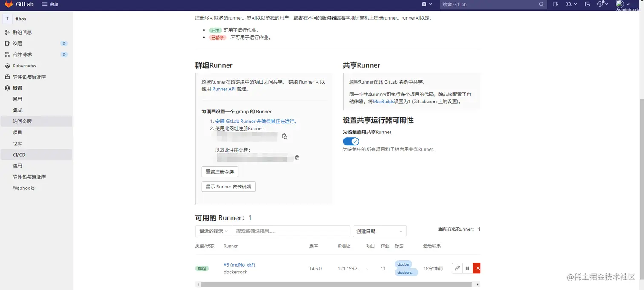
Task: Click the 议题 count badge 0
Action: [x=64, y=43]
